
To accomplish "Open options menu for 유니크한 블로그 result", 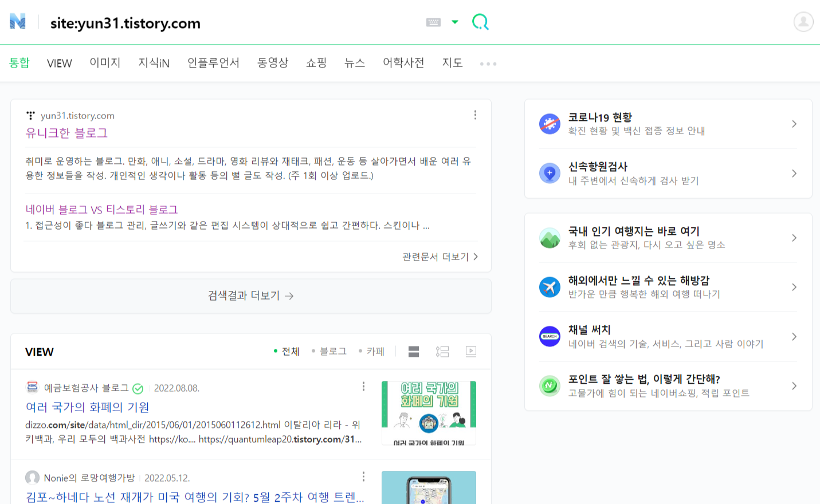I will click(475, 115).
